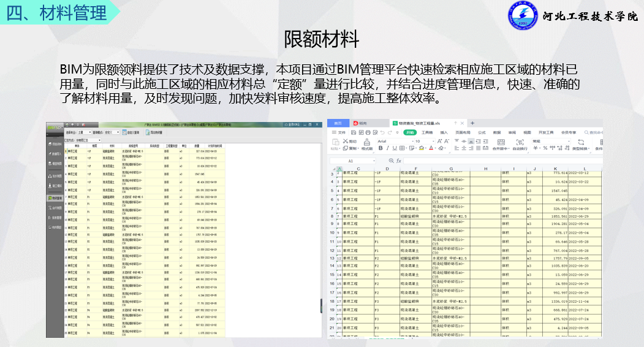The width and height of the screenshot is (644, 347).
Task: Click the redo arrow in WPS toolbar
Action: [390, 132]
